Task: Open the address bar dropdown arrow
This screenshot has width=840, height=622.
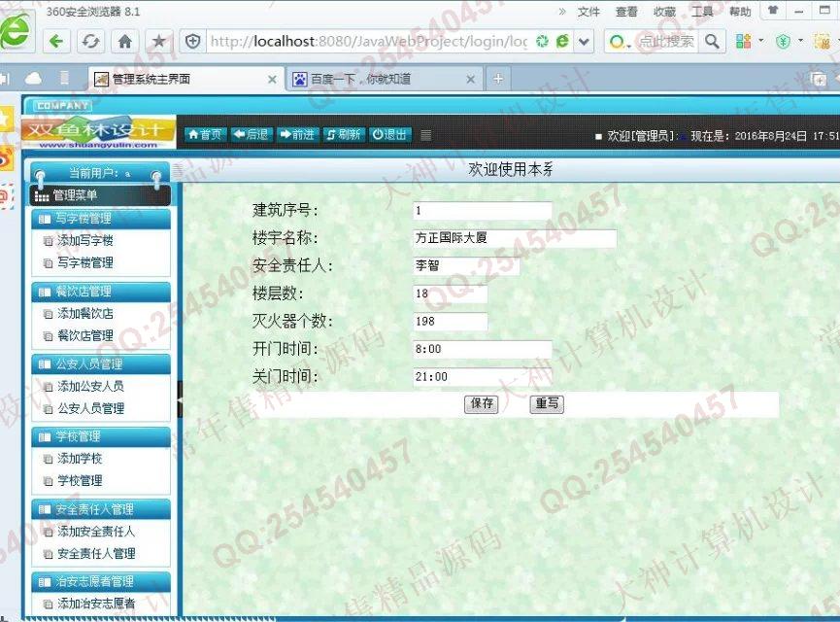Action: point(584,41)
